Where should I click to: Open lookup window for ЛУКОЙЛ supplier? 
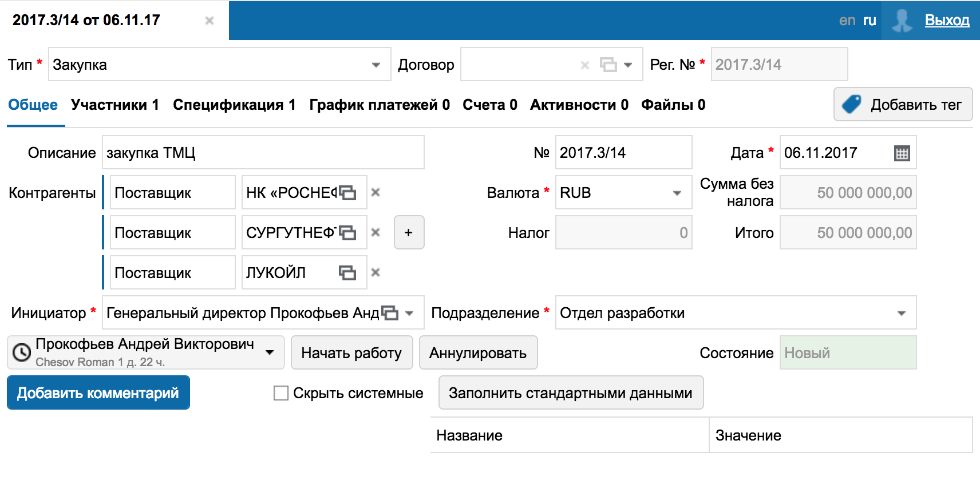tap(347, 273)
